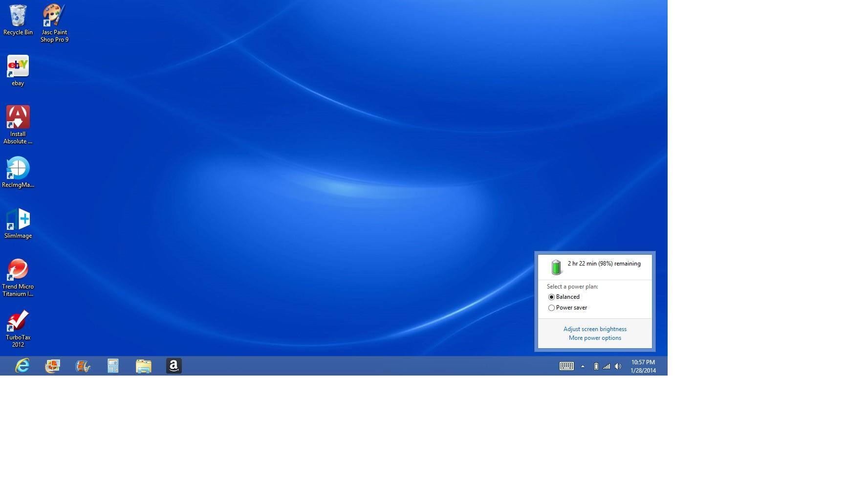Choose the Balanced power plan
868x489 pixels.
coord(551,297)
